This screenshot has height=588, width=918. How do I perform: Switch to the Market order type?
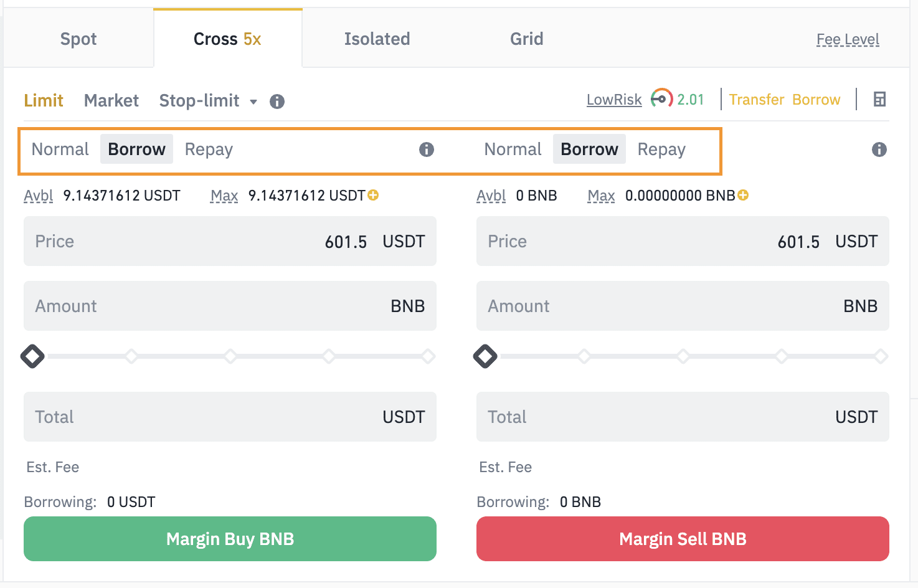coord(111,101)
